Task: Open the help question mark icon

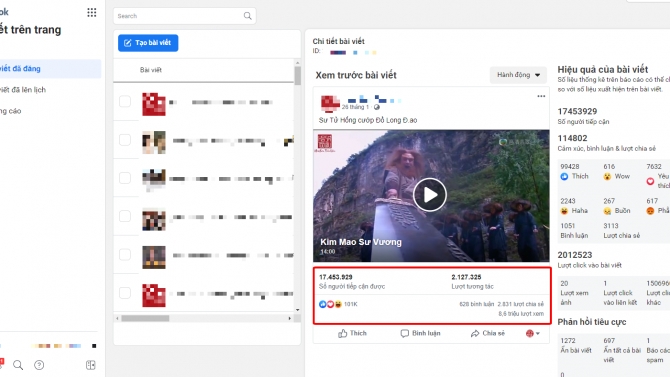Action: point(39,365)
